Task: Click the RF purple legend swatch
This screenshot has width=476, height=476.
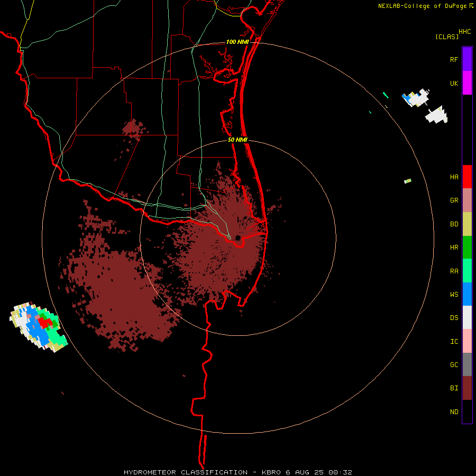Action: (467, 59)
